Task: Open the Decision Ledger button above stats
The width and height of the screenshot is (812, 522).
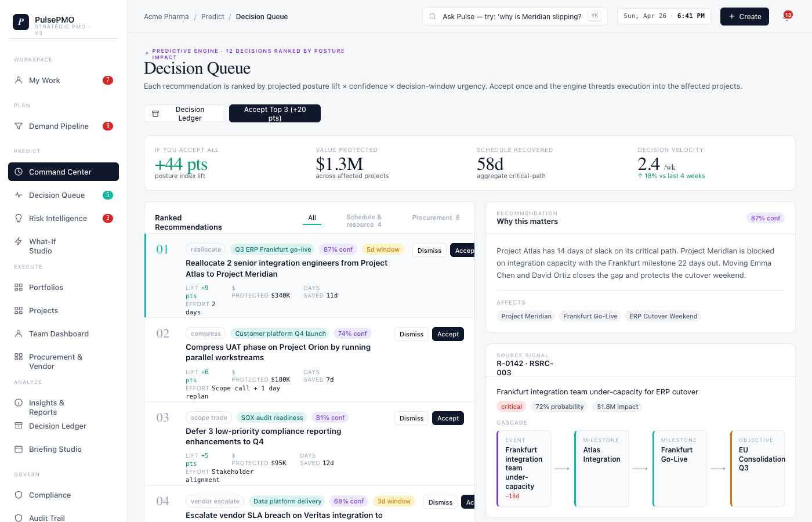Action: (x=184, y=114)
